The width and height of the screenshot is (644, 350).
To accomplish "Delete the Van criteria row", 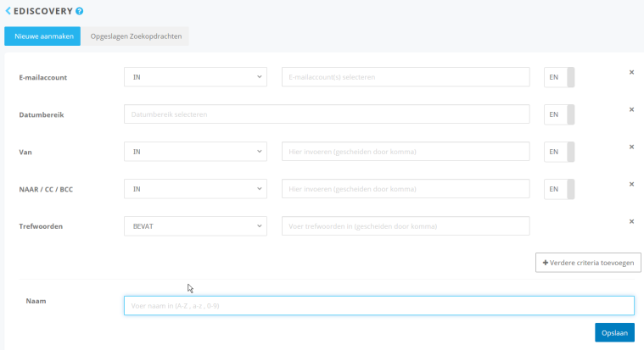I will click(631, 147).
